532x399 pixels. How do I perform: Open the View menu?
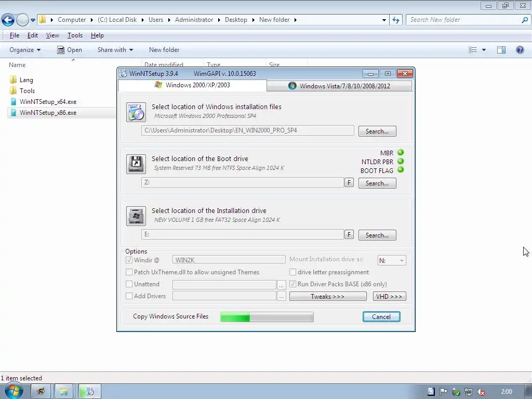(52, 35)
